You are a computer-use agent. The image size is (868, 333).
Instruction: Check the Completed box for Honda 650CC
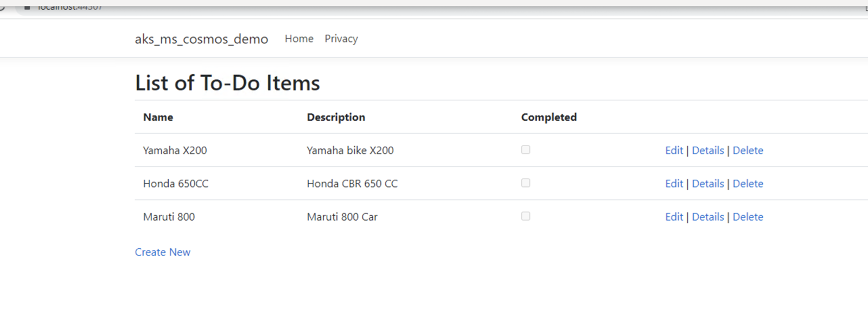525,183
